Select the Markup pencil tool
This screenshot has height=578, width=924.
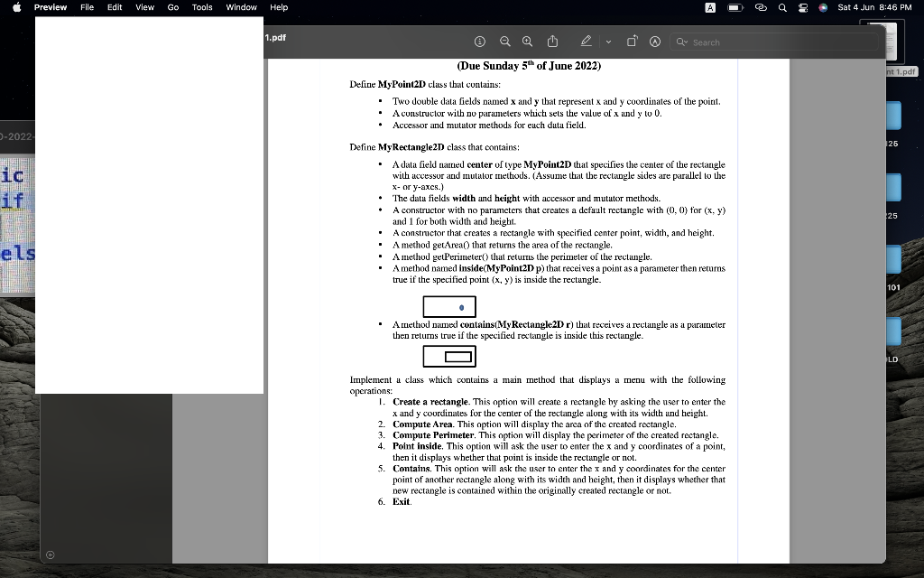point(585,41)
